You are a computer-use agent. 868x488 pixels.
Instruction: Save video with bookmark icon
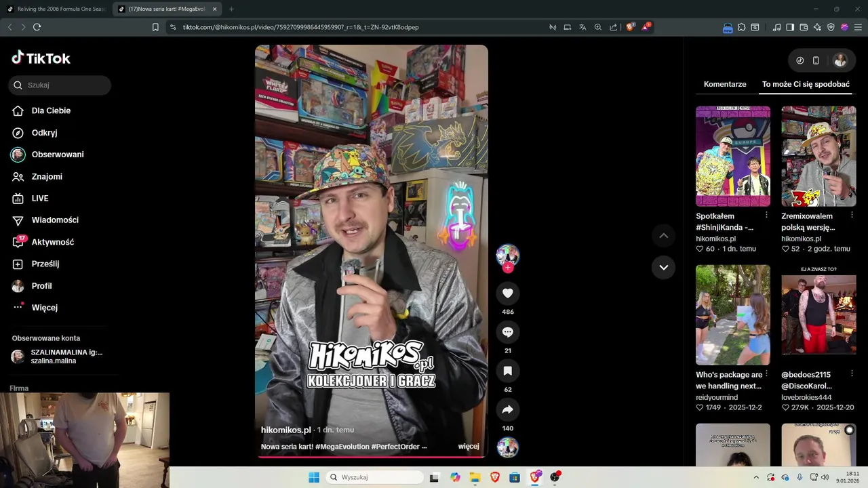pyautogui.click(x=508, y=371)
